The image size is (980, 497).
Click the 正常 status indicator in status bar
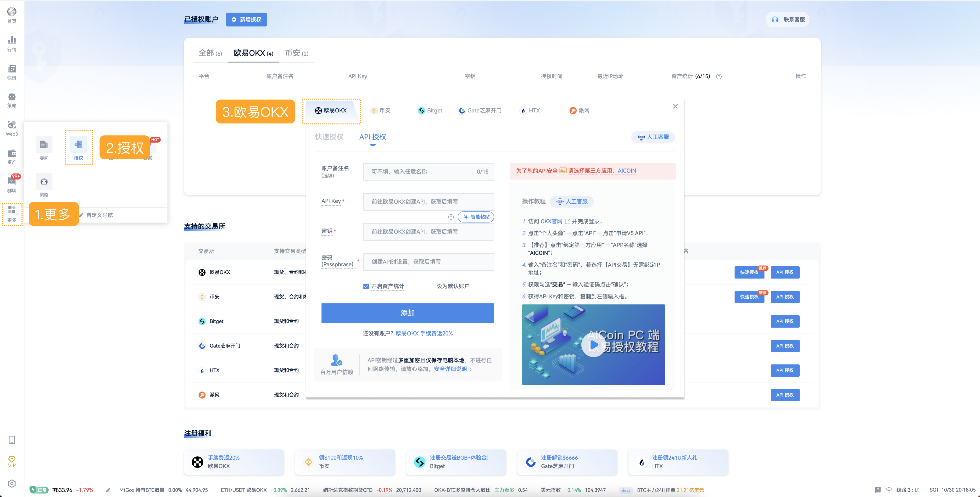pos(39,490)
